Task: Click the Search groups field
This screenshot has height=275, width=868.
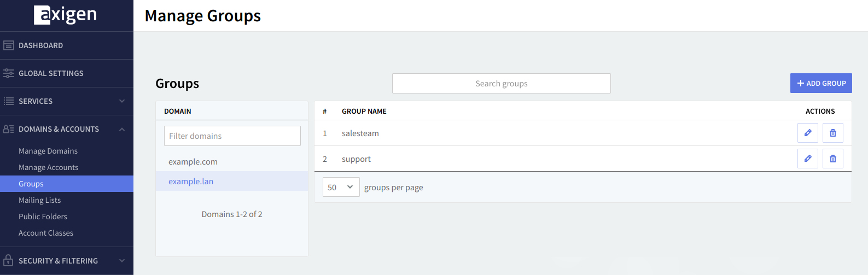Action: pyautogui.click(x=501, y=84)
